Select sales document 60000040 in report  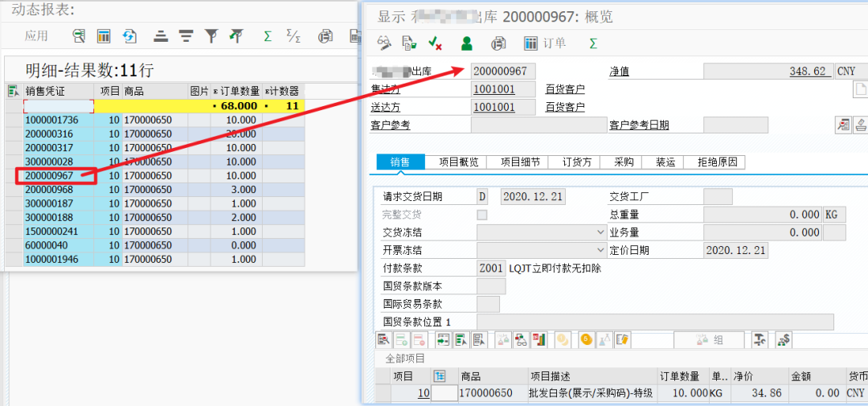[59, 245]
